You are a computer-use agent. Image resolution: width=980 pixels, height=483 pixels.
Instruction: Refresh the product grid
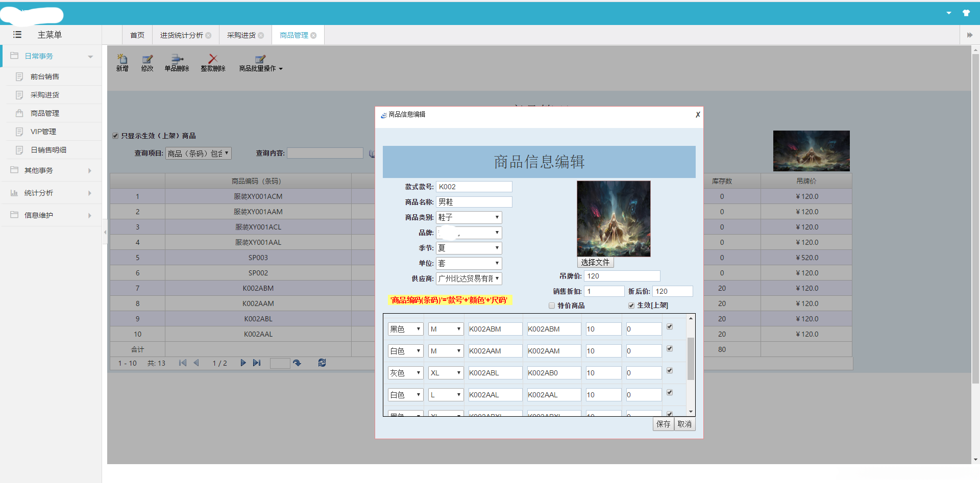[322, 363]
